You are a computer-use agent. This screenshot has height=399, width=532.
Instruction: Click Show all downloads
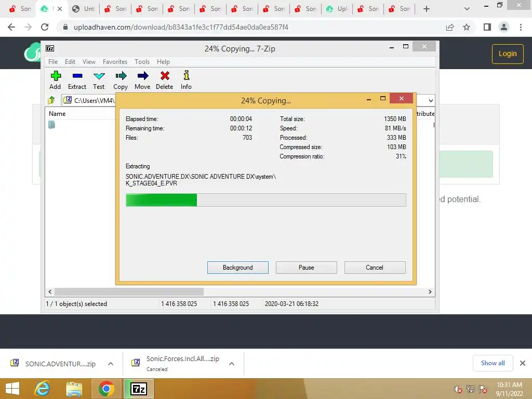(493, 363)
